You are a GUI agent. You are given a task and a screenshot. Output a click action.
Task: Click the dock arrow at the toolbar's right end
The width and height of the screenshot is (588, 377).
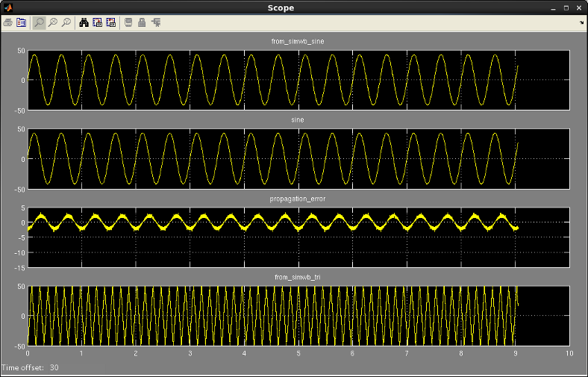(x=581, y=23)
